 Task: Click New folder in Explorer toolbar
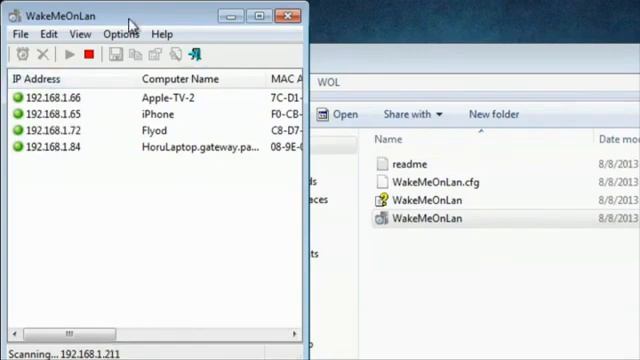coord(494,115)
